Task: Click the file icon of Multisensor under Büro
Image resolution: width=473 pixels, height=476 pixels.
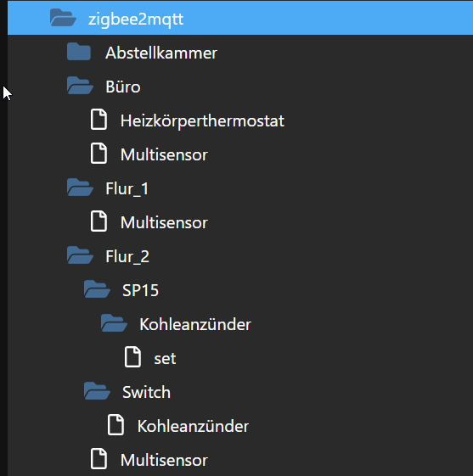Action: [x=99, y=154]
